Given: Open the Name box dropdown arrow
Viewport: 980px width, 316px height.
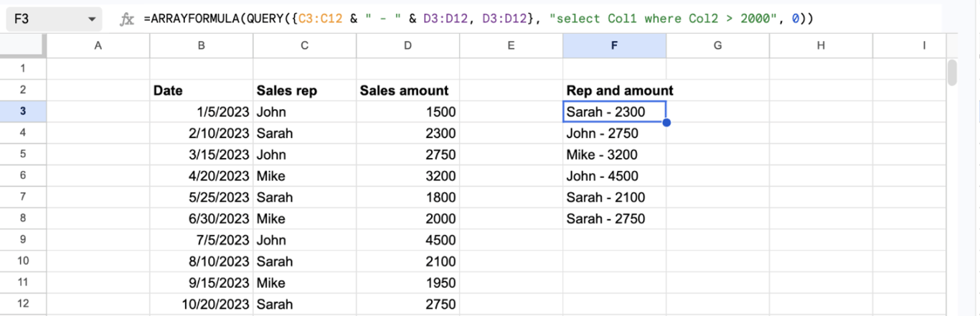Looking at the screenshot, I should coord(92,19).
